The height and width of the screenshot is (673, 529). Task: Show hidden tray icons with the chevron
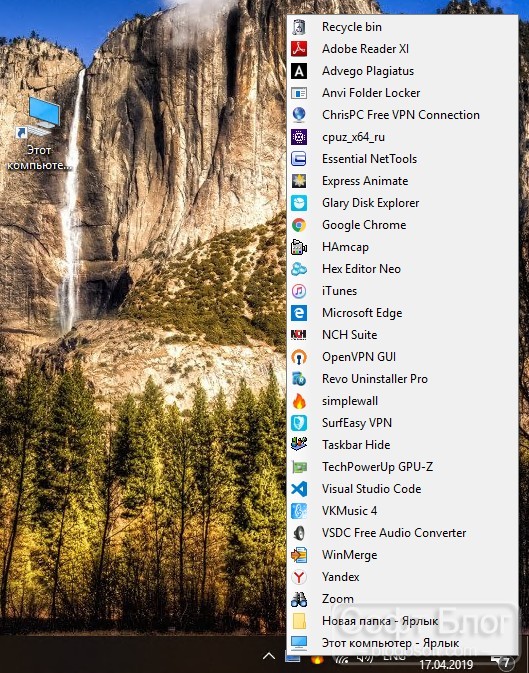click(269, 656)
